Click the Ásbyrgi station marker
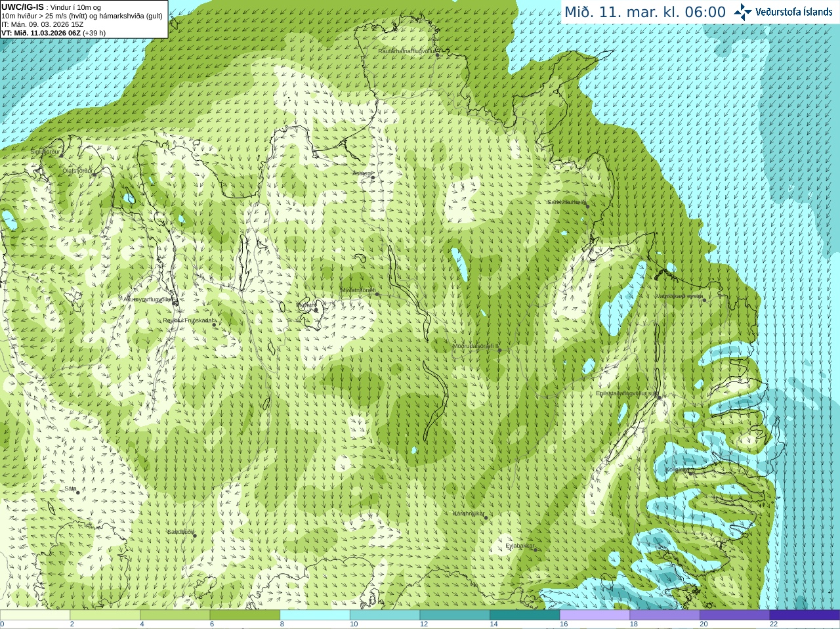 (x=373, y=177)
